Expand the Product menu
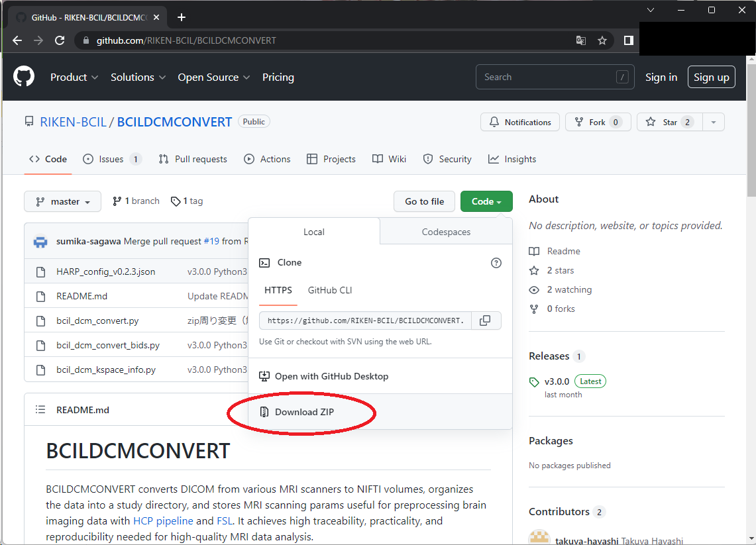This screenshot has height=545, width=756. click(74, 77)
